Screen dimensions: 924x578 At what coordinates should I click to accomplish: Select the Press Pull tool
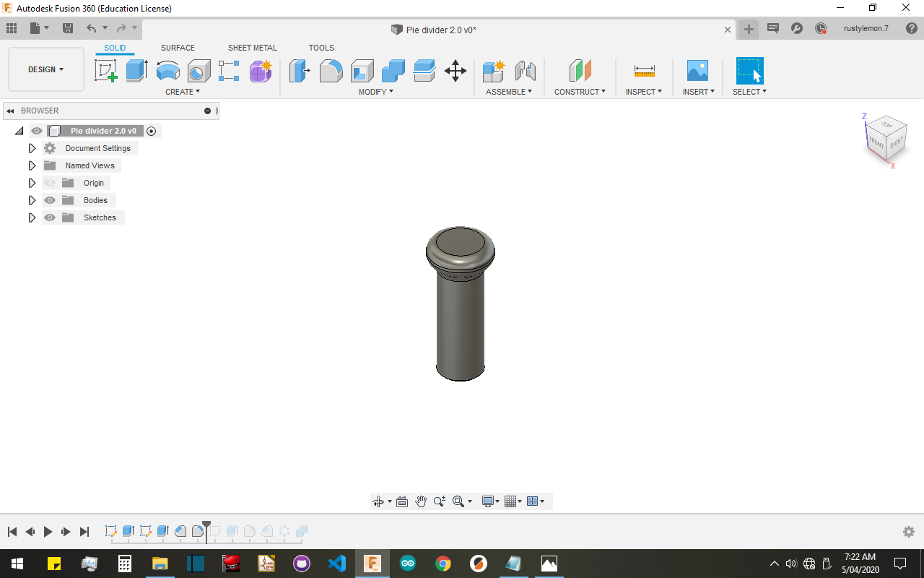tap(300, 71)
